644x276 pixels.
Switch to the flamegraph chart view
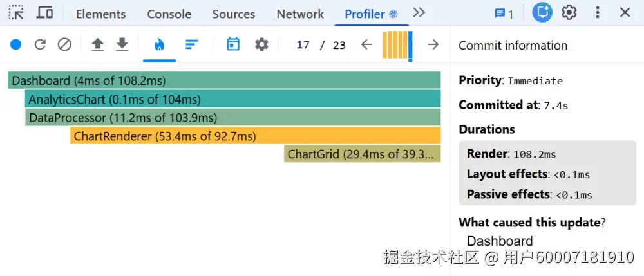tap(159, 44)
